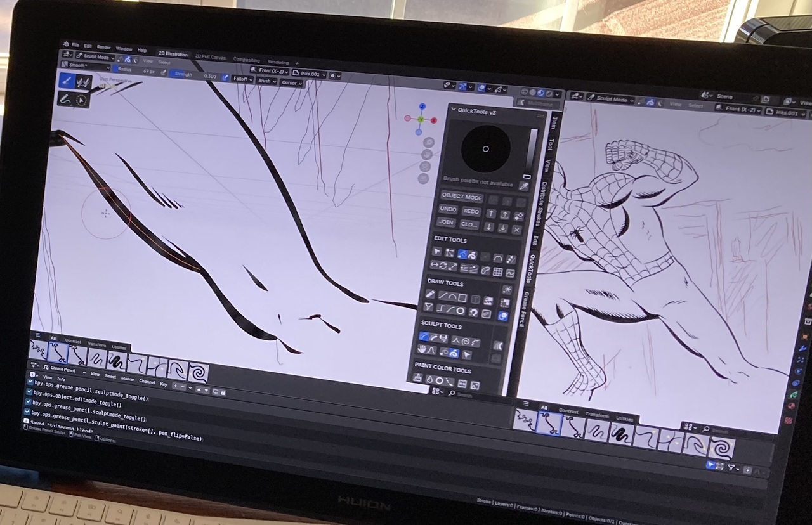Pick a color with the eyedropper icon
The height and width of the screenshot is (525, 812).
523,186
